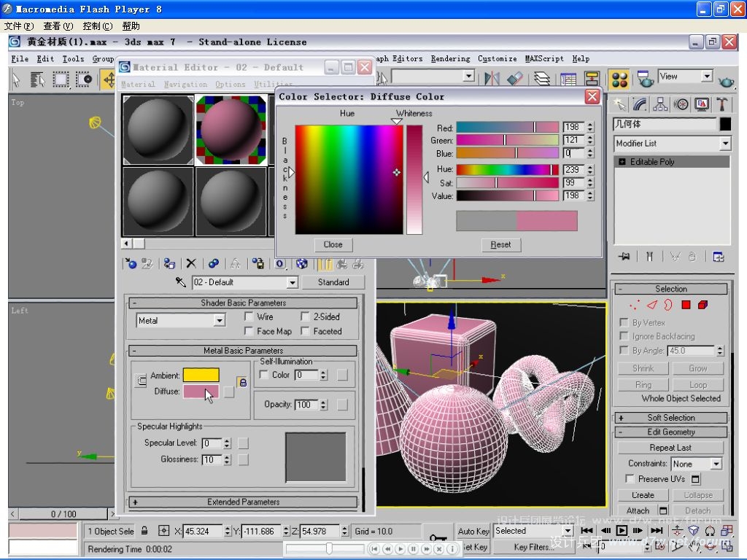Image resolution: width=747 pixels, height=560 pixels.
Task: Open the Metal shader type dropdown
Action: point(219,321)
